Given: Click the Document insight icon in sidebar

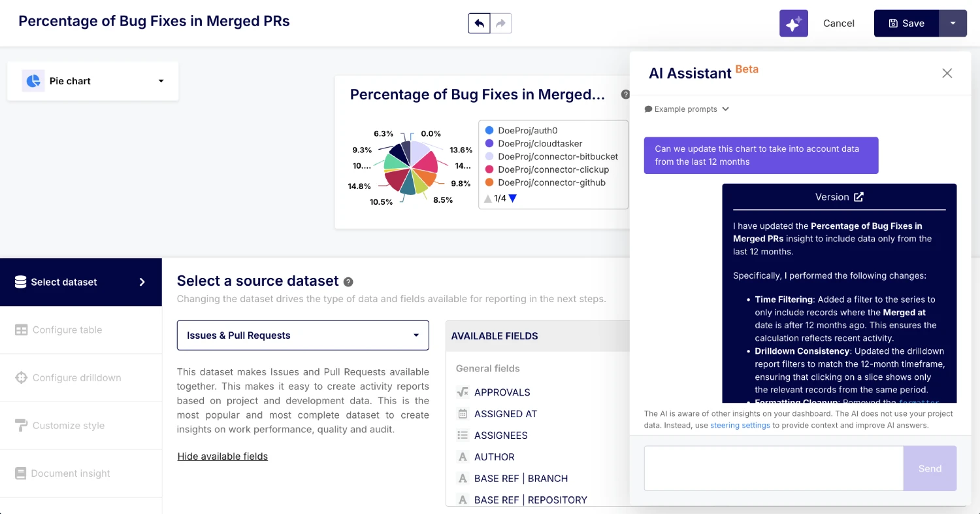Looking at the screenshot, I should click(x=19, y=473).
